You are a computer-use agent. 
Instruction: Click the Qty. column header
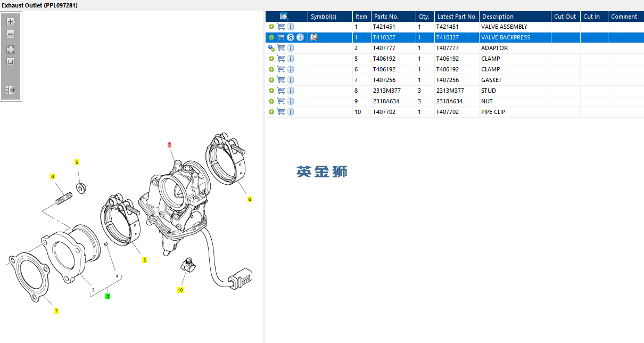[x=425, y=17]
